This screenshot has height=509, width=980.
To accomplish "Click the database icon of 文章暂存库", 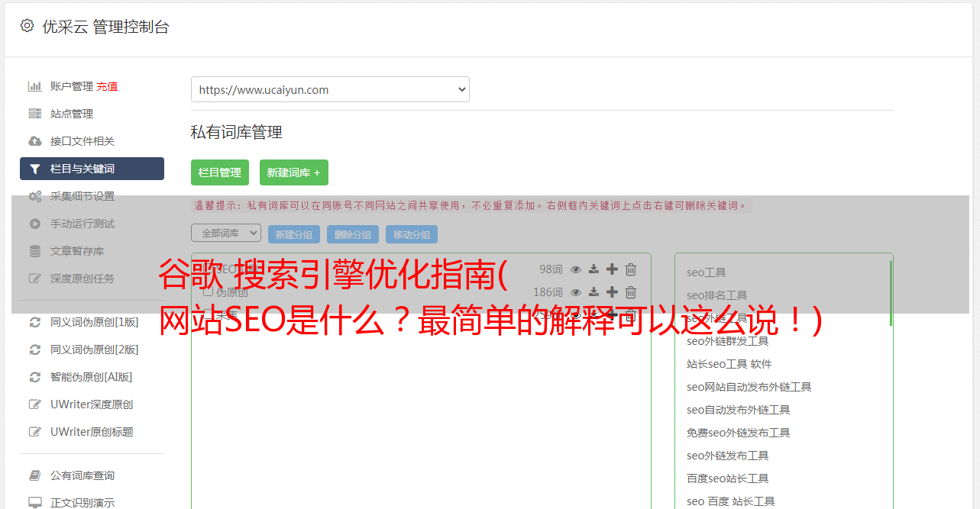I will pyautogui.click(x=34, y=251).
